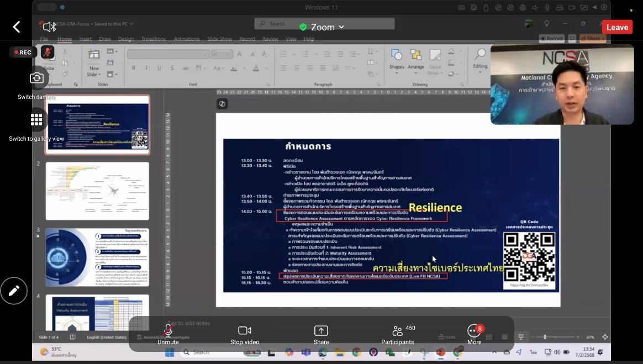Open the Participants list
Screen dimensions: 643x364
(x=397, y=335)
